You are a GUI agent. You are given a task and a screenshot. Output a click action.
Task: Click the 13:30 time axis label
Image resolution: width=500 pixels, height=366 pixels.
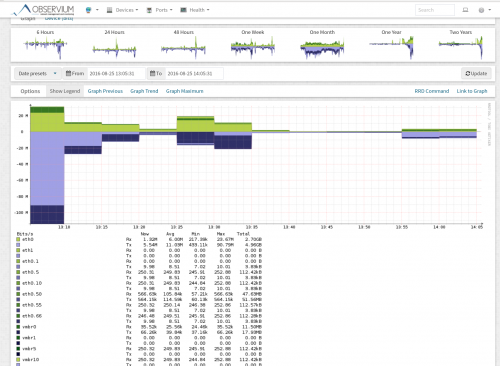[x=214, y=227]
